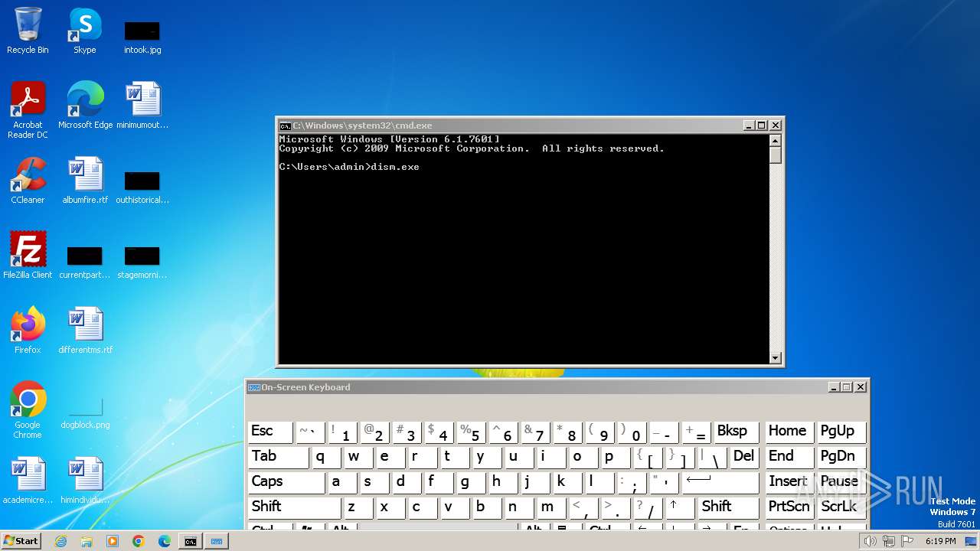Tap the PgUp key
This screenshot has height=551, width=980.
click(x=840, y=431)
